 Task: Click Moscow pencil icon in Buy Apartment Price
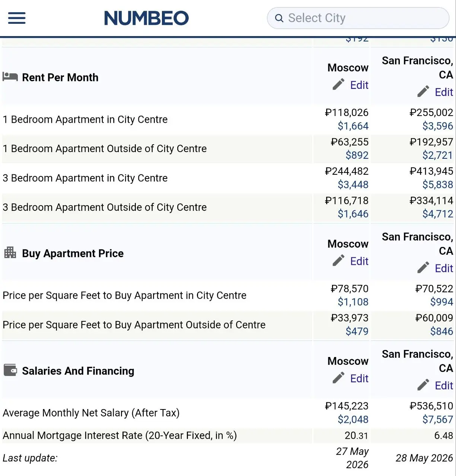coord(338,260)
